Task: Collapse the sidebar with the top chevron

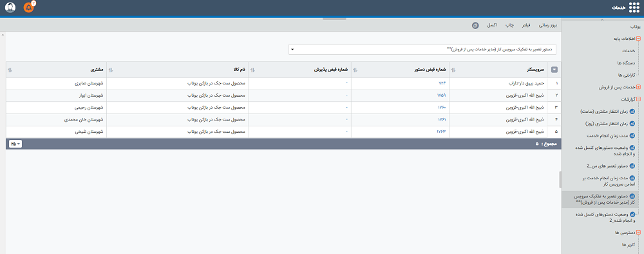Action: [x=602, y=20]
